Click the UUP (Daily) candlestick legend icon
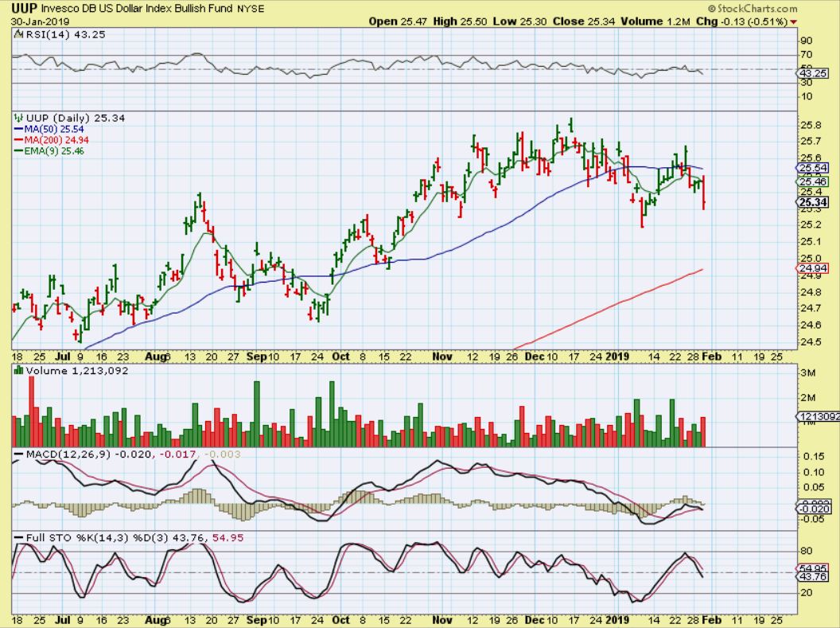The image size is (840, 628). pos(19,118)
